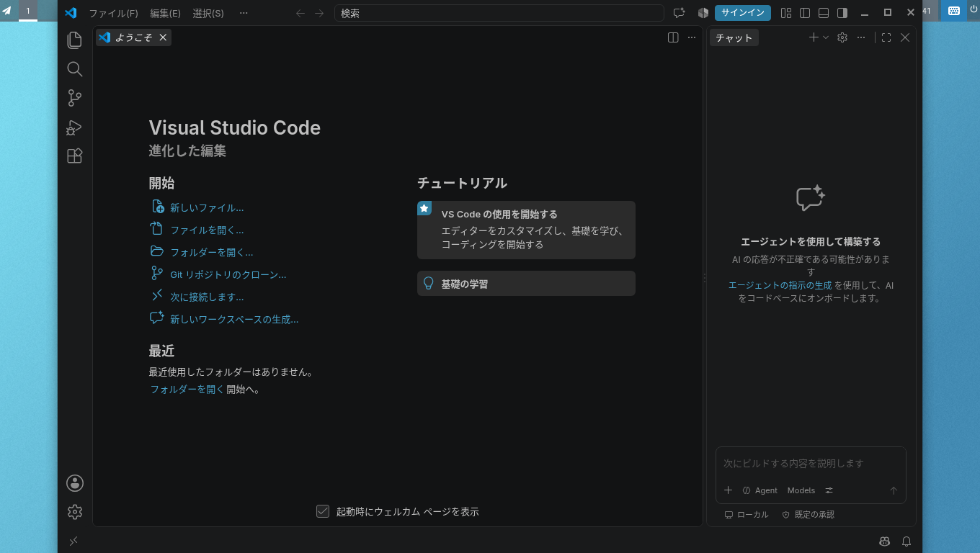Click 次に接続します... link

tap(207, 297)
